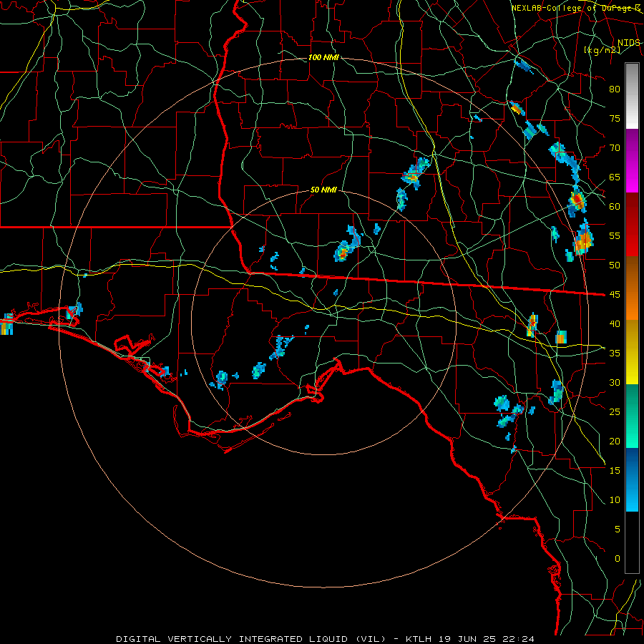
Task: Select the 50 value on the VIL scale
Action: coord(615,265)
